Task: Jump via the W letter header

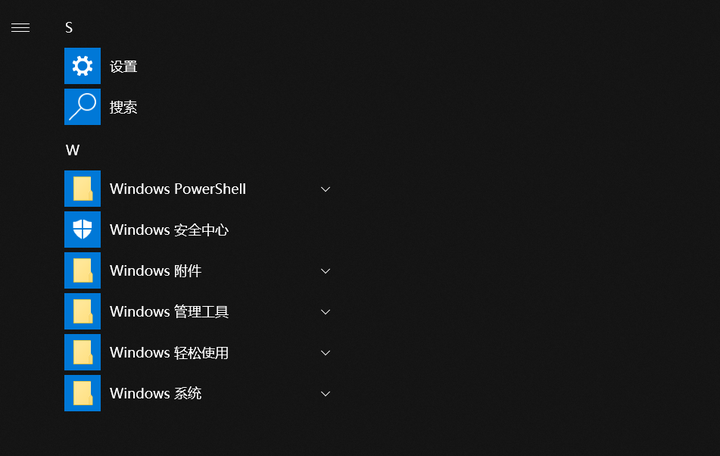Action: 73,150
